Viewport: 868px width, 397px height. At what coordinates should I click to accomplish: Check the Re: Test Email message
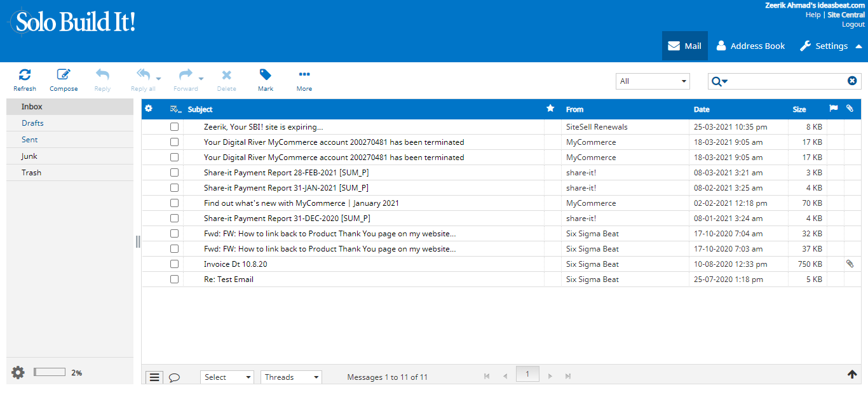coord(175,279)
